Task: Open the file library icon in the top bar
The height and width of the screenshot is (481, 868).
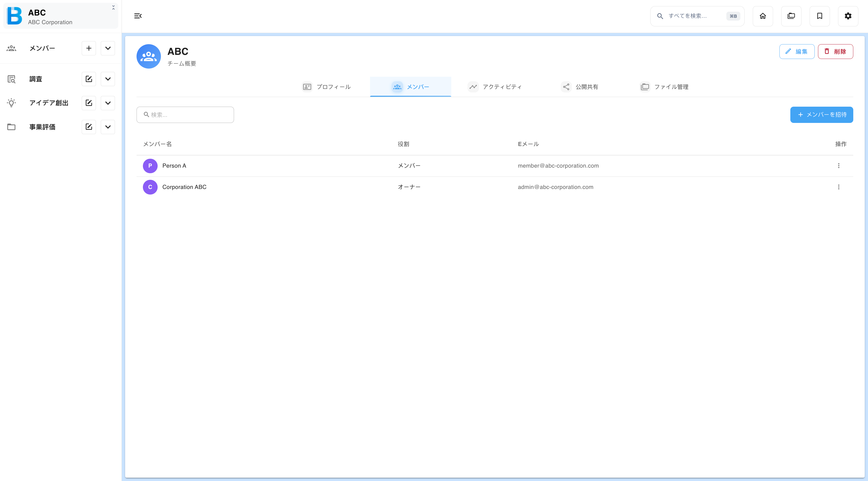Action: click(791, 16)
